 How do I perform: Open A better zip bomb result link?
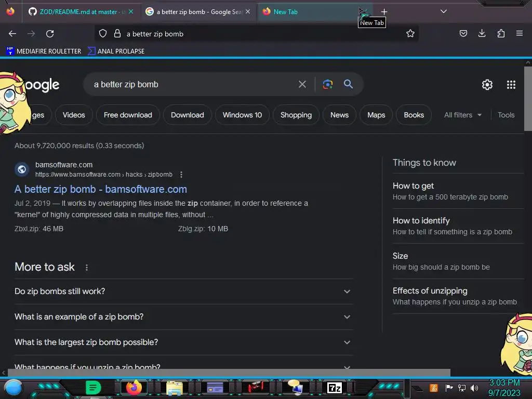point(100,189)
